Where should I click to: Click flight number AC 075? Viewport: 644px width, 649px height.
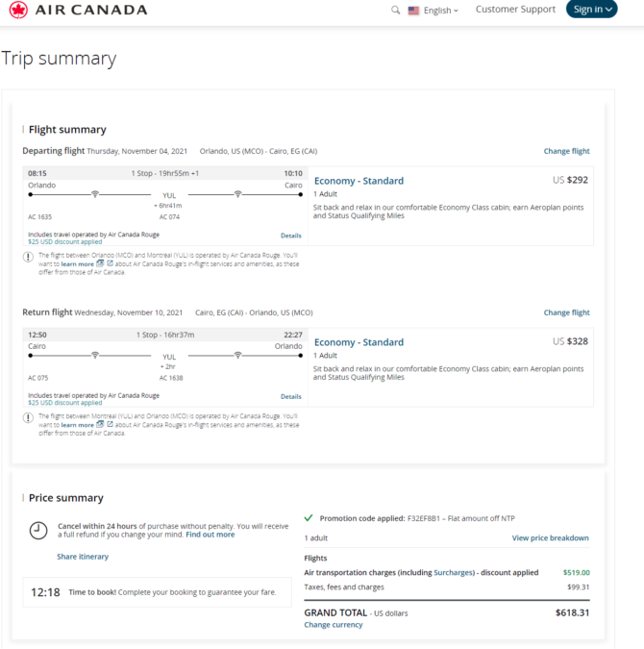pos(38,378)
